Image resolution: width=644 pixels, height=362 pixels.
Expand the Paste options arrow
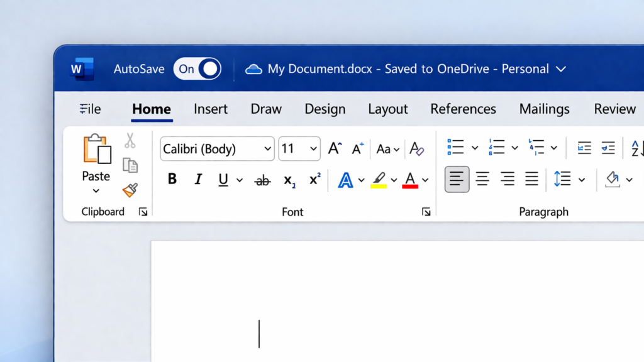click(x=96, y=191)
